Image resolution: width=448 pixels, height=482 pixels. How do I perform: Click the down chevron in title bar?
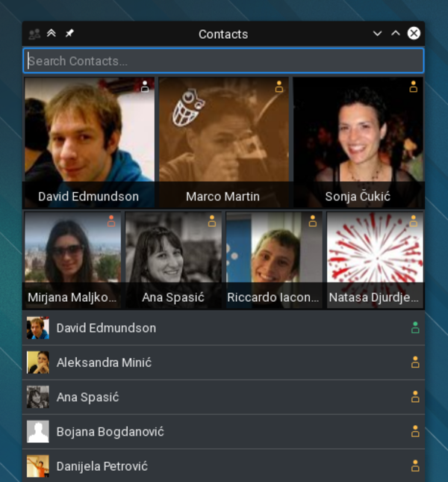tap(377, 34)
